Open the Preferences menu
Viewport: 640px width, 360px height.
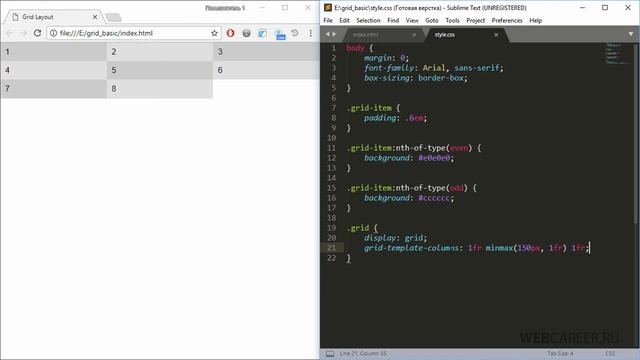click(x=507, y=20)
